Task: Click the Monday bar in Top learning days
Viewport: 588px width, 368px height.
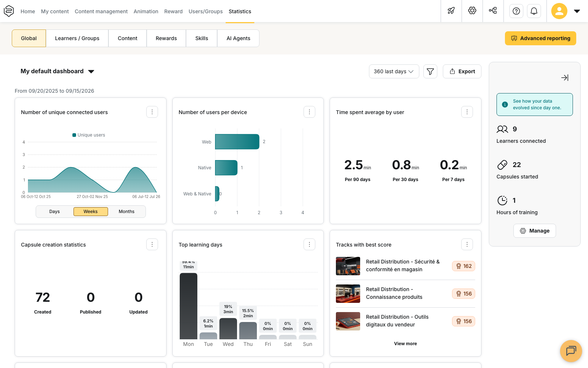Action: [189, 306]
